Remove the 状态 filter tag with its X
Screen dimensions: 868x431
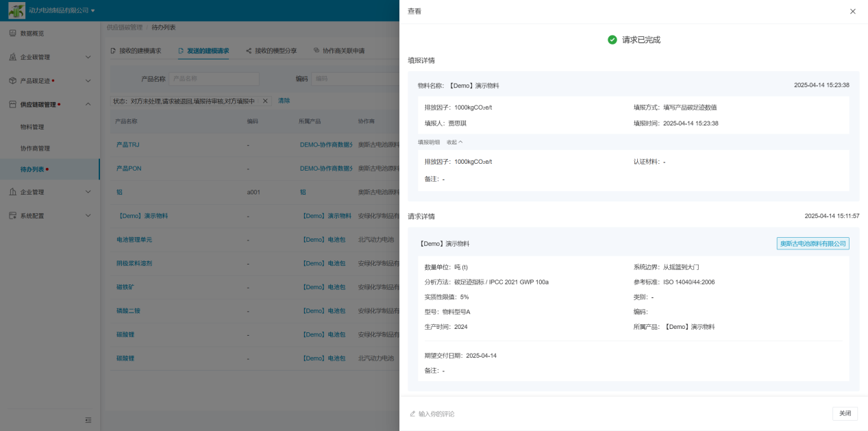[266, 101]
